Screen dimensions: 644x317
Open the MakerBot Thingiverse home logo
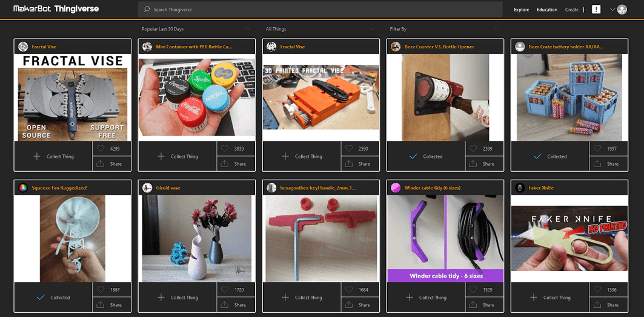56,8
